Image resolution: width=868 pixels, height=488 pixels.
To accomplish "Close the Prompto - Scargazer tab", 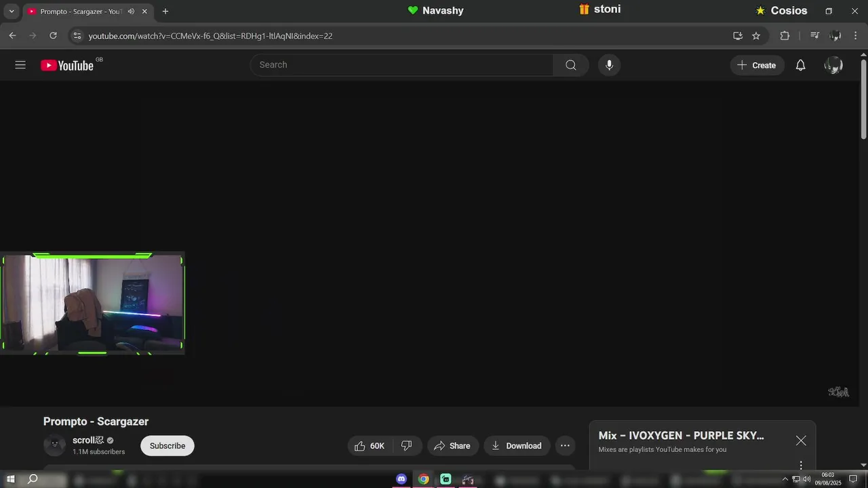I will [144, 12].
